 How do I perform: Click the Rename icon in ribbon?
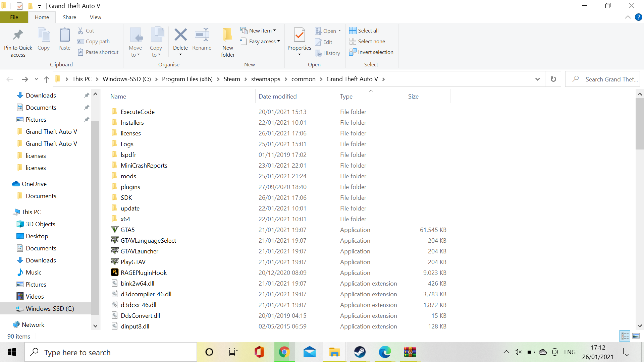tap(202, 35)
